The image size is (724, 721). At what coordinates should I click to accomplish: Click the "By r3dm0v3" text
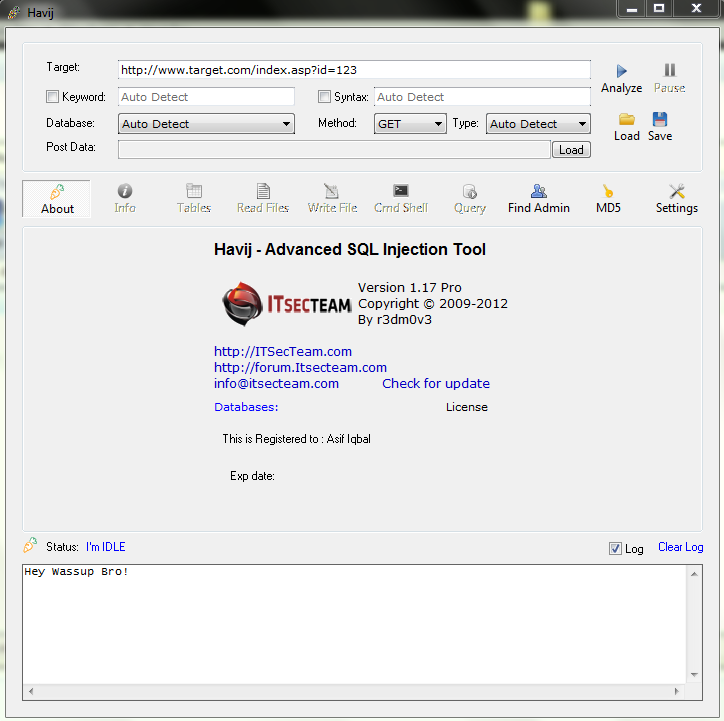click(x=395, y=319)
